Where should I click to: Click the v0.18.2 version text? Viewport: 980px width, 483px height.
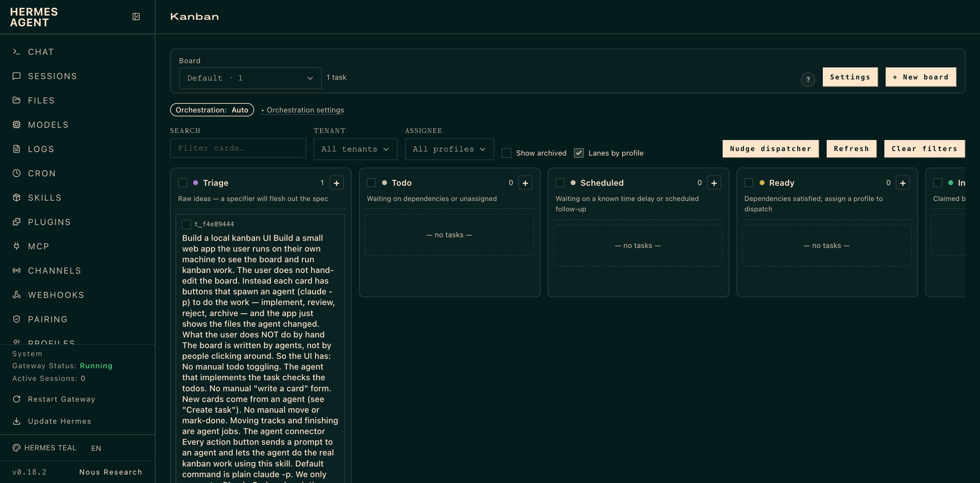tap(29, 472)
